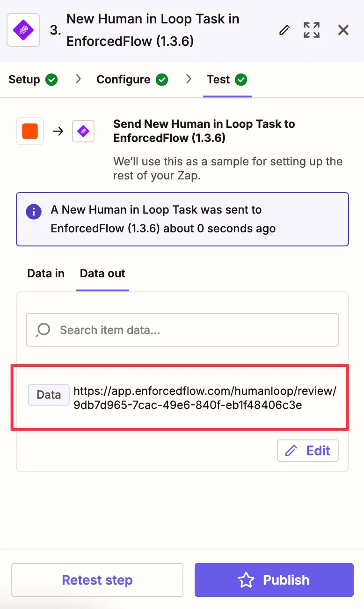Click the magnifier icon in search box
This screenshot has width=364, height=609.
[x=43, y=330]
